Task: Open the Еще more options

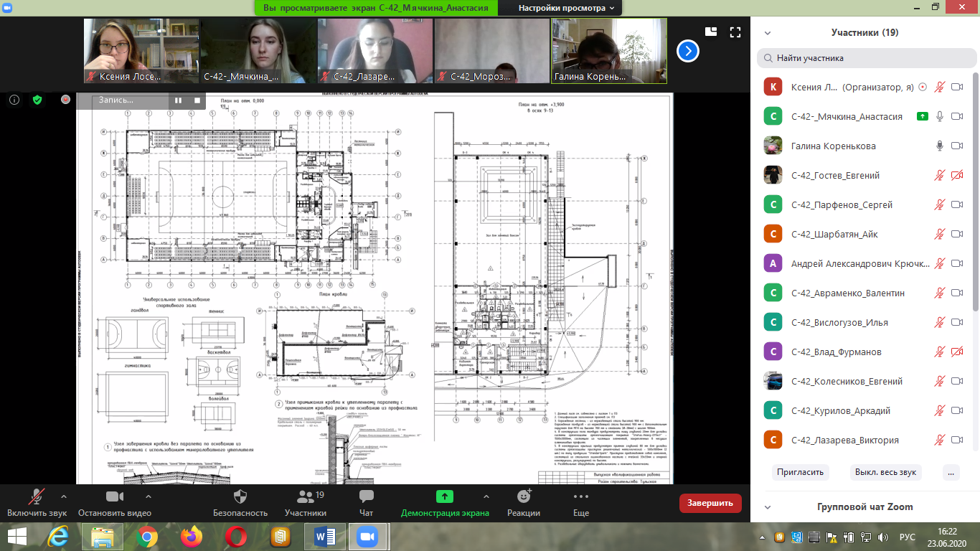Action: (581, 503)
